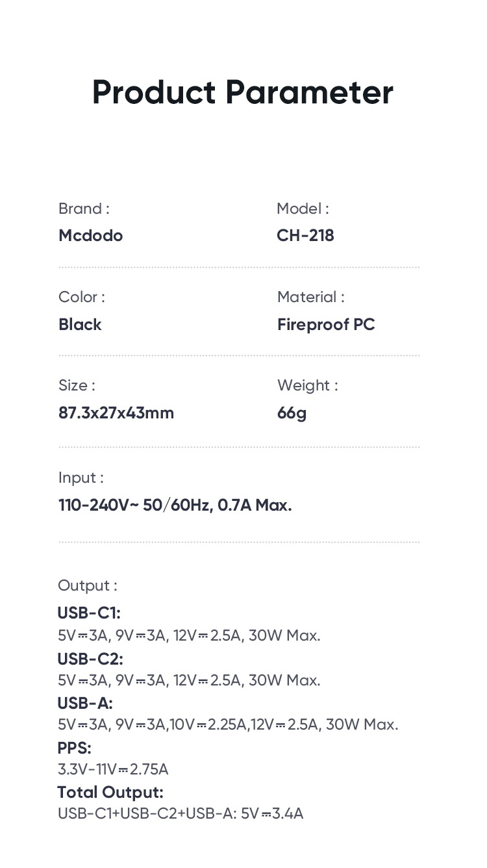
Task: Click the USB-C2 output heading
Action: [90, 658]
